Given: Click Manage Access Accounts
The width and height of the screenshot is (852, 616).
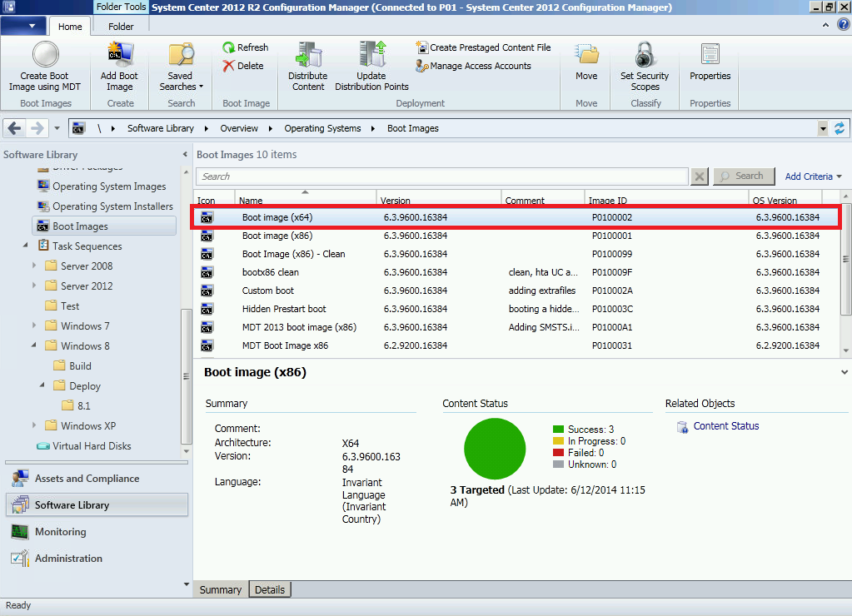Looking at the screenshot, I should (x=473, y=66).
